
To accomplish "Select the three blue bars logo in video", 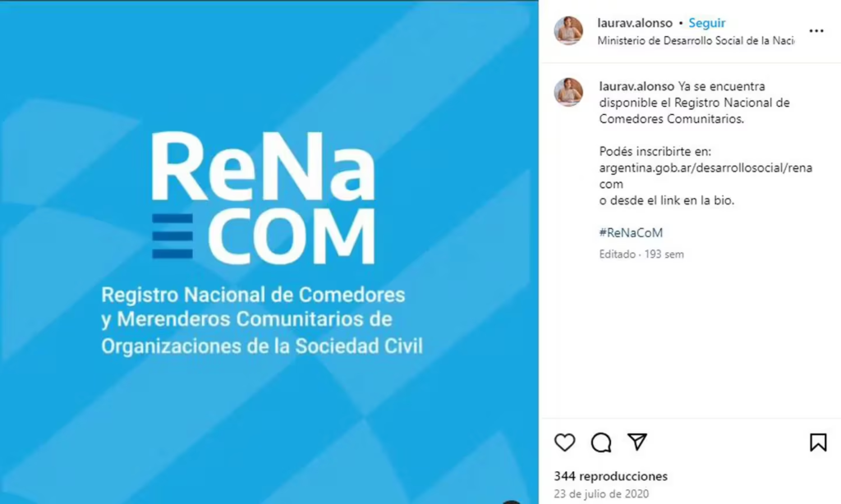I will click(x=172, y=236).
